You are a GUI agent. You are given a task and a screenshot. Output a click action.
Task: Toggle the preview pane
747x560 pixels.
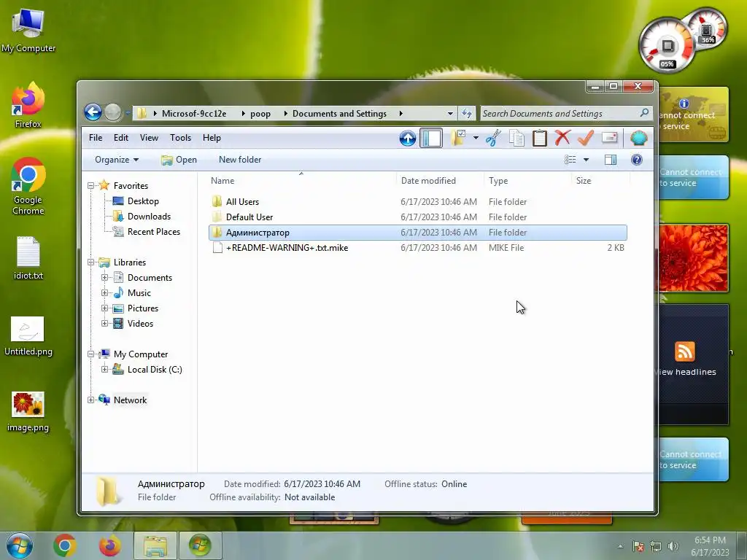point(611,160)
